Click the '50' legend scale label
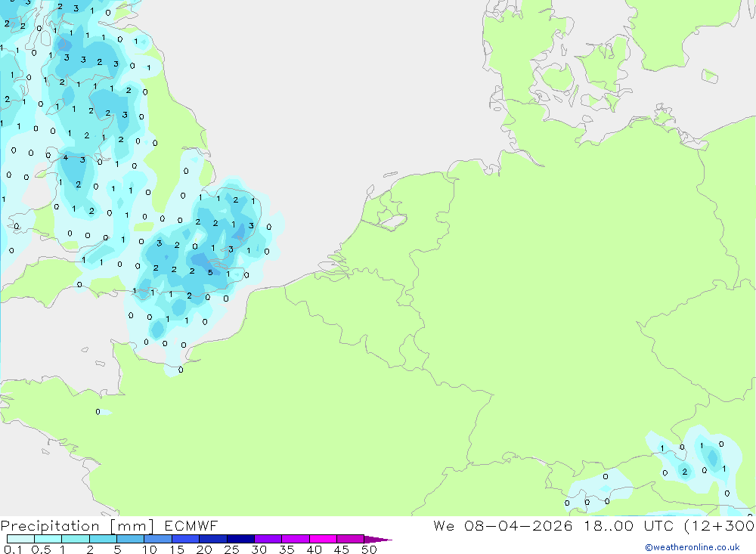 (369, 549)
